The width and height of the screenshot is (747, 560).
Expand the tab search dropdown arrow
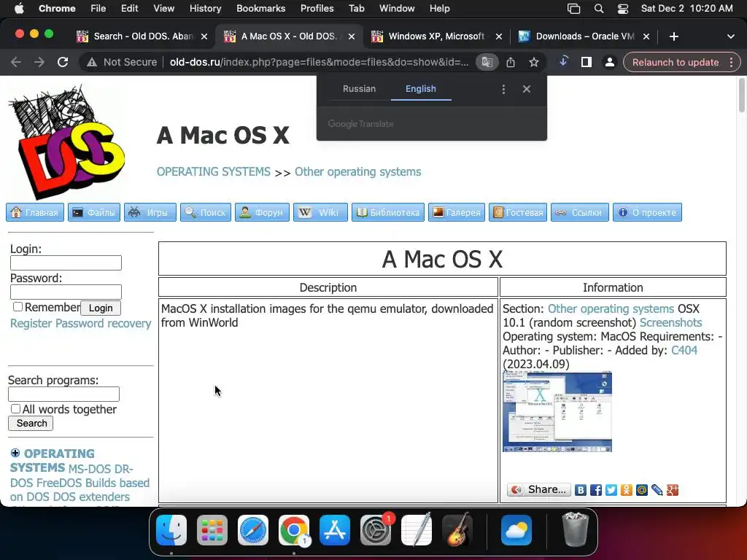731,36
